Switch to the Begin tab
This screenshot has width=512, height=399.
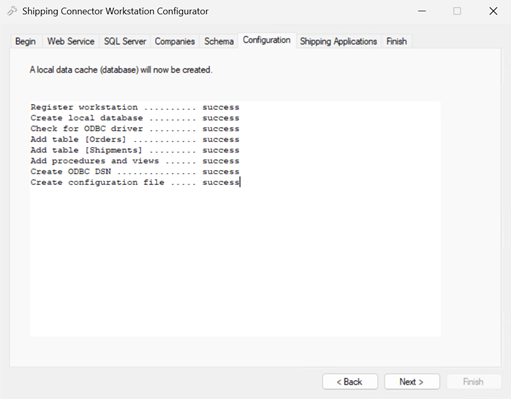click(x=25, y=41)
